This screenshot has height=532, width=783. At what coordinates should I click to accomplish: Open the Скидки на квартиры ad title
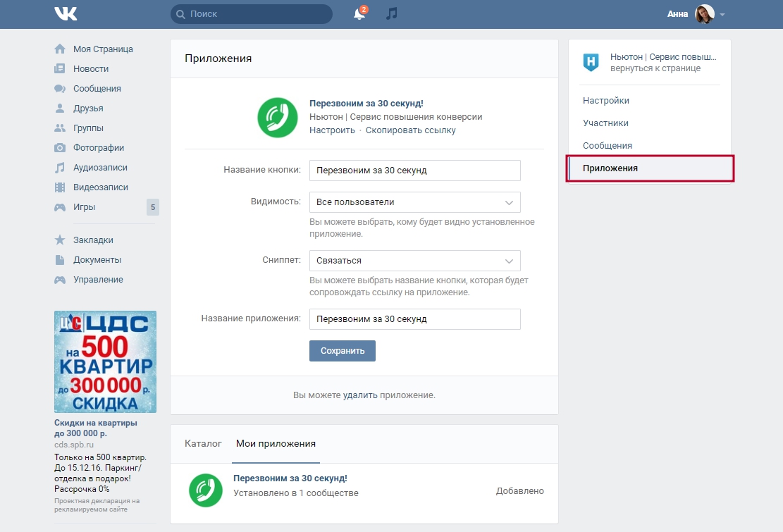point(95,428)
